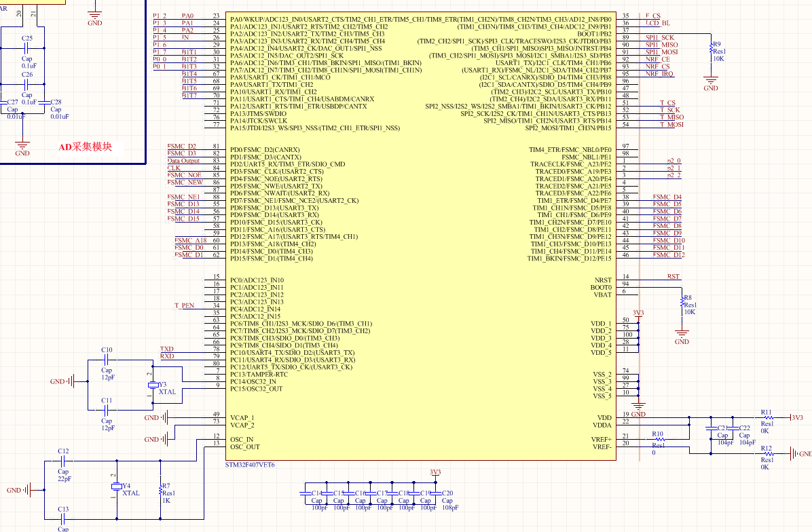
Task: Select resistor R9 10K symbol
Action: click(x=711, y=48)
